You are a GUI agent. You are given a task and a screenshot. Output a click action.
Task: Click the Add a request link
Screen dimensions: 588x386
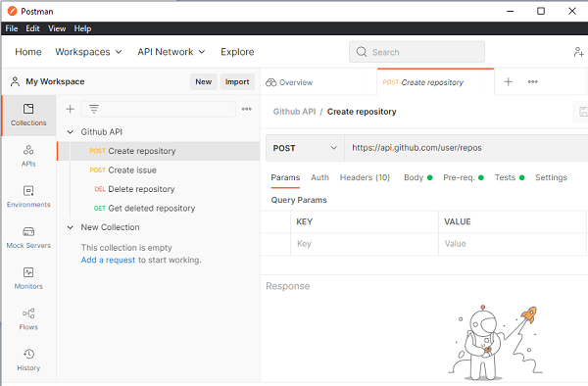(x=108, y=260)
